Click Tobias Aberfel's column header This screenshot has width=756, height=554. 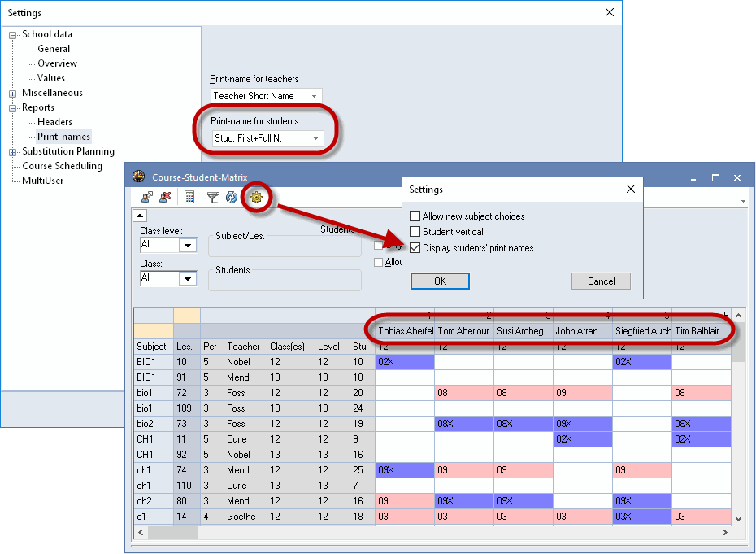[404, 331]
